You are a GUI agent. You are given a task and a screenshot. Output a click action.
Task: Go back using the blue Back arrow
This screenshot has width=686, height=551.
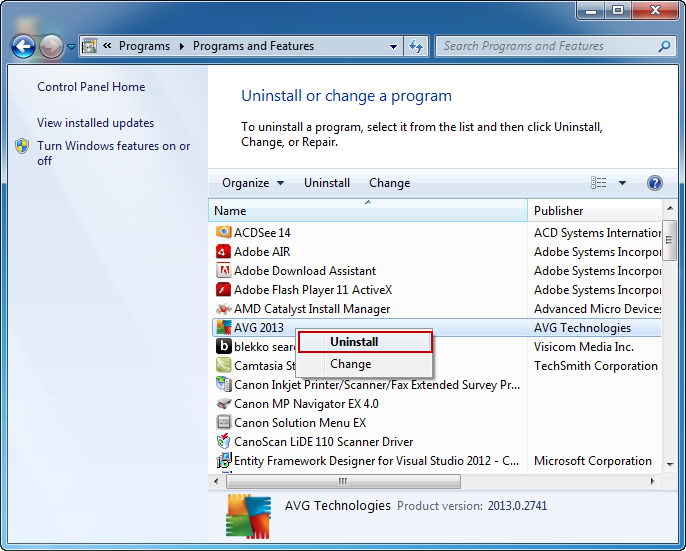[x=23, y=46]
